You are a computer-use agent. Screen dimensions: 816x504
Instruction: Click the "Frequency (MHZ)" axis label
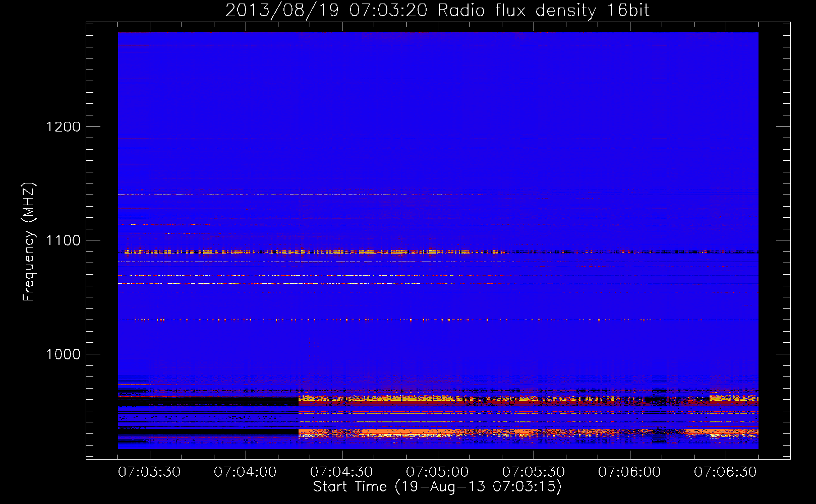tap(29, 242)
